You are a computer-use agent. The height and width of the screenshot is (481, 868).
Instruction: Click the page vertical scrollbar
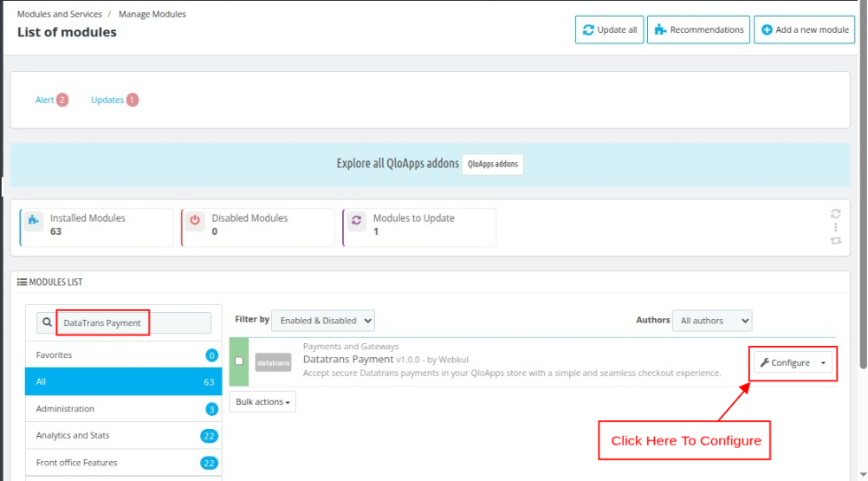863,184
